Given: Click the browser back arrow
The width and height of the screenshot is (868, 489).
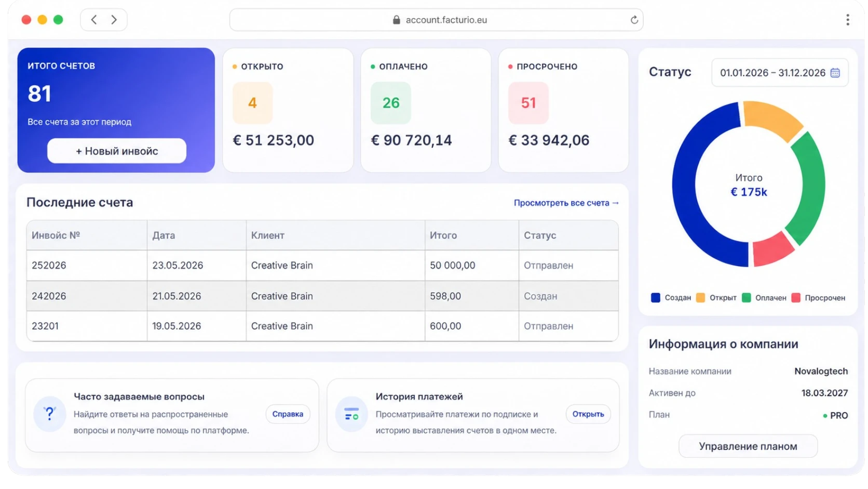Looking at the screenshot, I should [x=94, y=20].
